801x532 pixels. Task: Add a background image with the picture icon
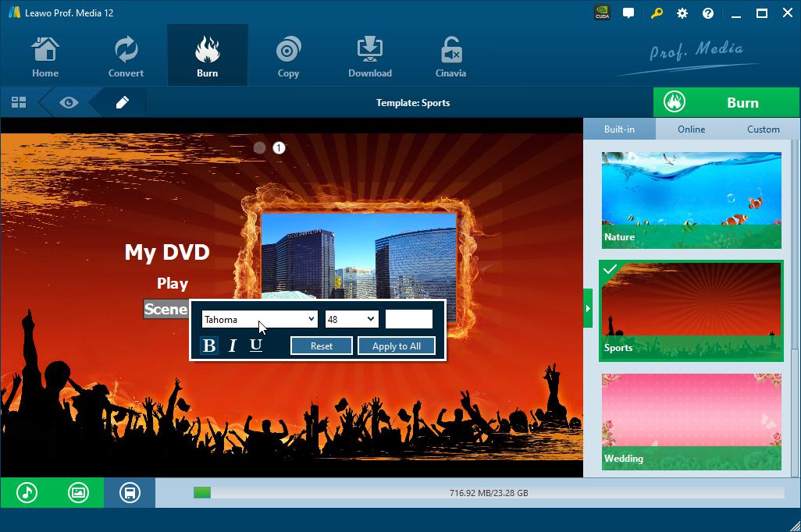tap(78, 493)
